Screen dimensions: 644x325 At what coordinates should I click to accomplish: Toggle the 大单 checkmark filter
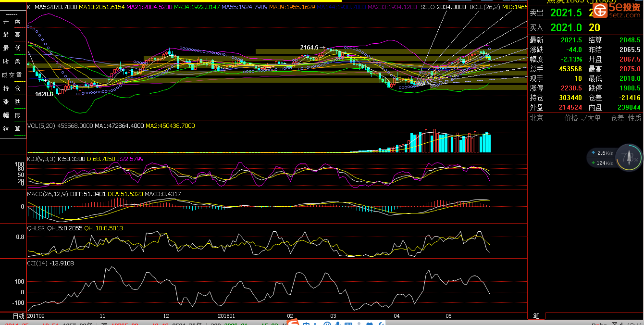pos(590,118)
